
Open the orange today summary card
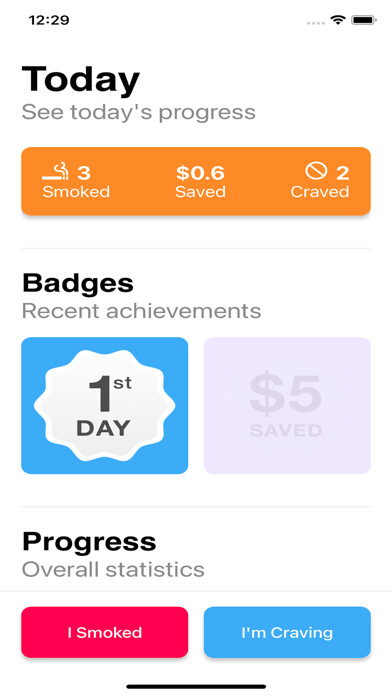tap(196, 181)
